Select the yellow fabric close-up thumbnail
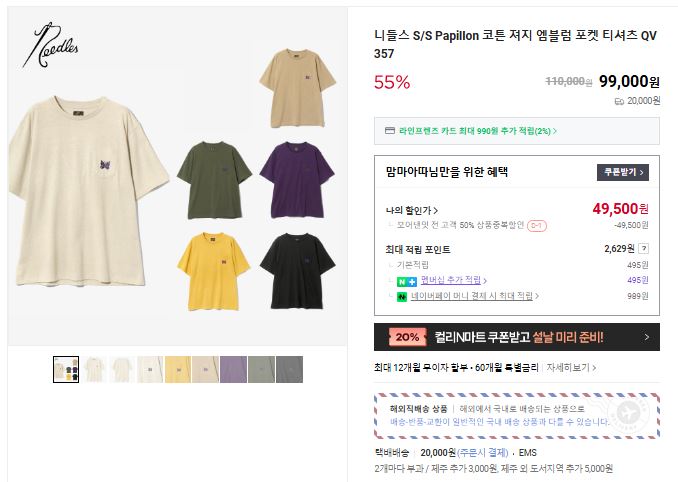This screenshot has height=482, width=678. point(178,369)
